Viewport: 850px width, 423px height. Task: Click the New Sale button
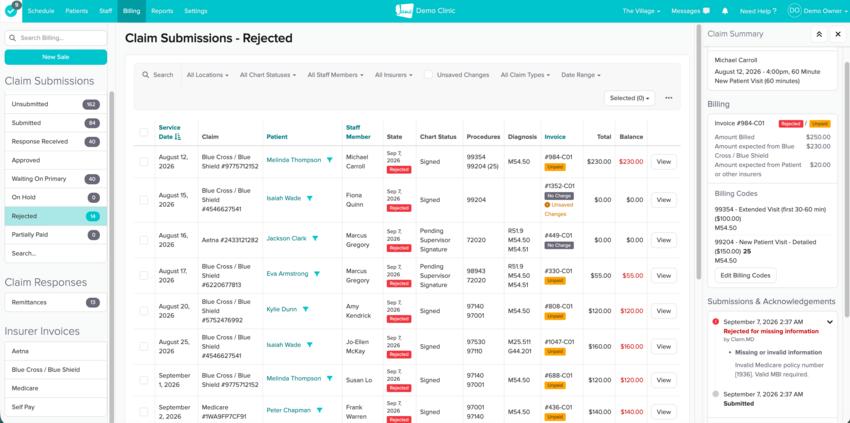tap(56, 57)
